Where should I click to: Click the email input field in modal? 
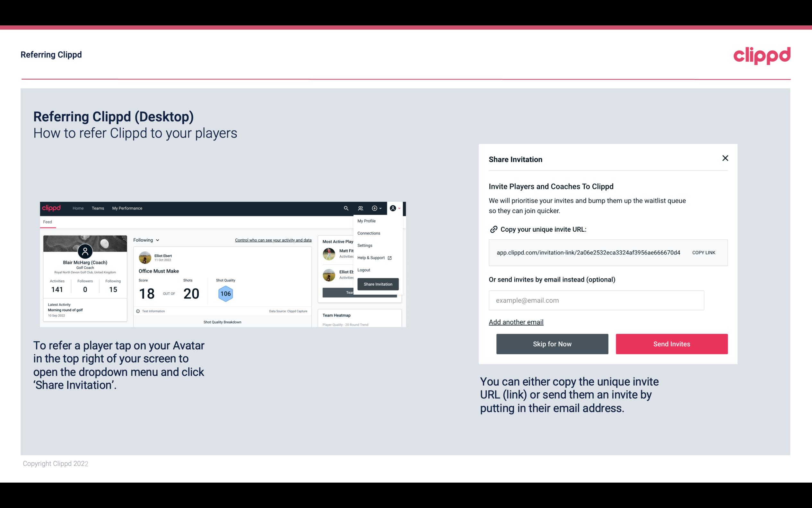[x=596, y=300]
